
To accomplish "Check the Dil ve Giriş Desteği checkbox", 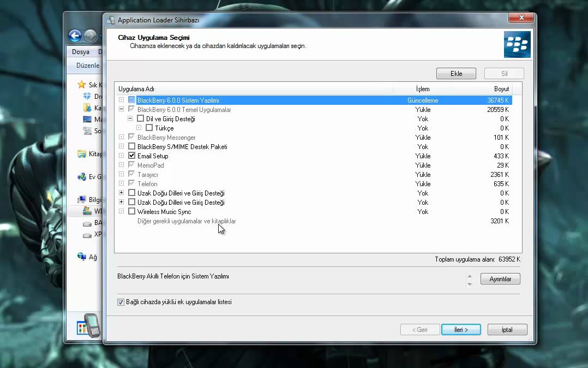I will click(141, 118).
